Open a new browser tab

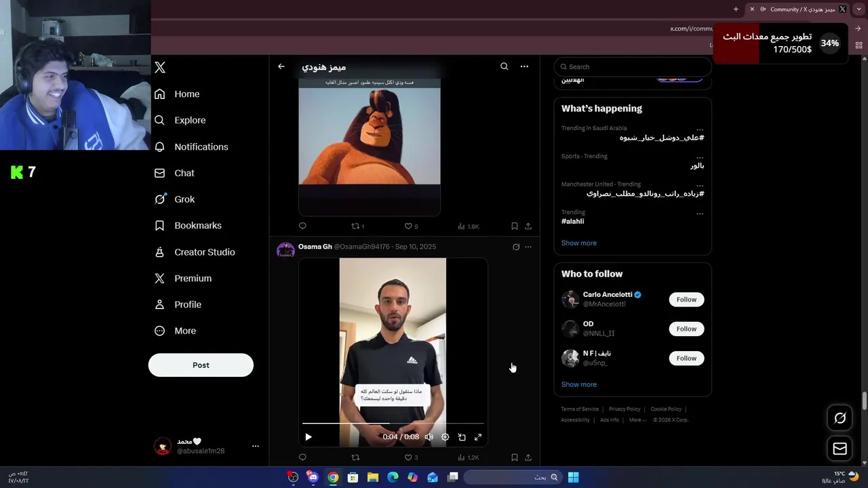736,9
